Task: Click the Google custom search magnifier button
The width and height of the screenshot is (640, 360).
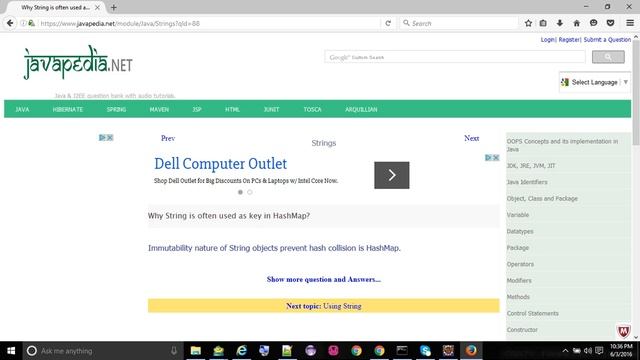Action: [608, 57]
